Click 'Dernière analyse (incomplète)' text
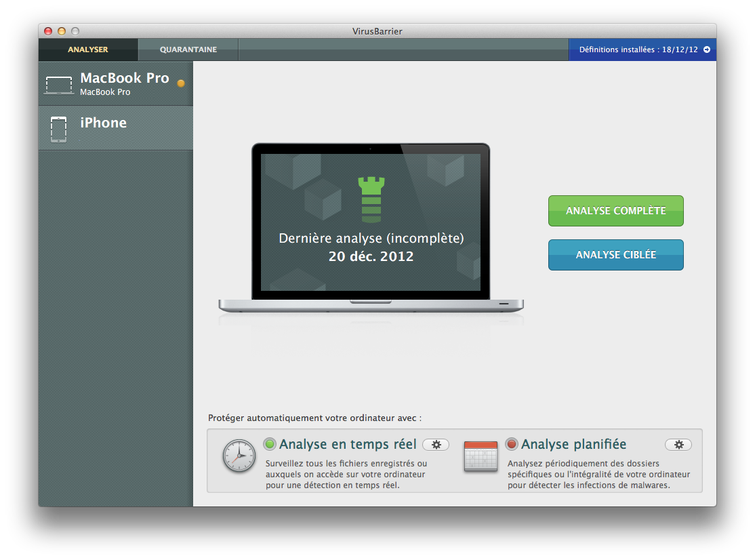The height and width of the screenshot is (560, 755). point(371,239)
